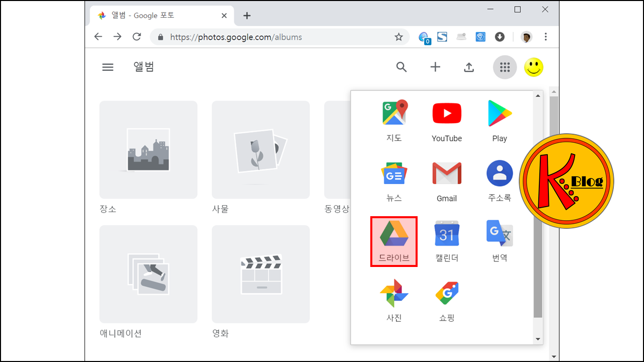This screenshot has height=362, width=644.
Task: Go back in browser history
Action: (x=98, y=37)
